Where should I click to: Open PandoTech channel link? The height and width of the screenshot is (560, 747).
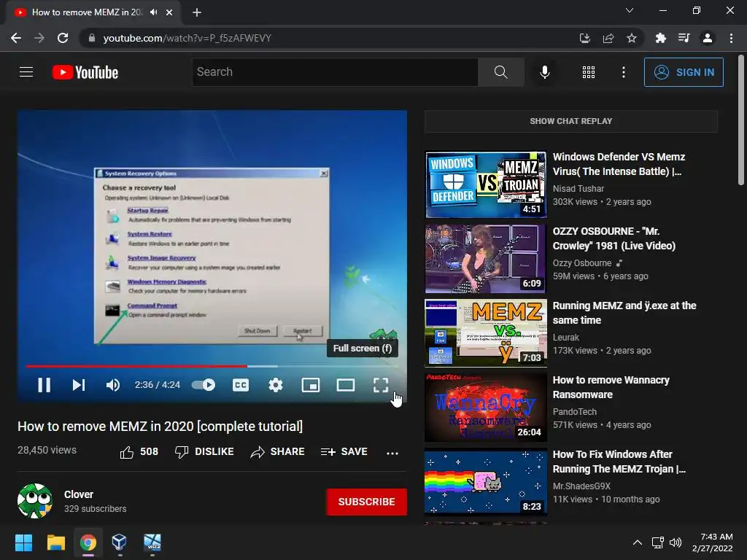click(575, 411)
